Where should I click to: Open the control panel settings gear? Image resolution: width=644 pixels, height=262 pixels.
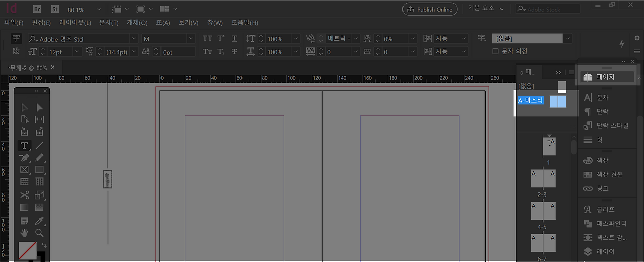point(637,39)
